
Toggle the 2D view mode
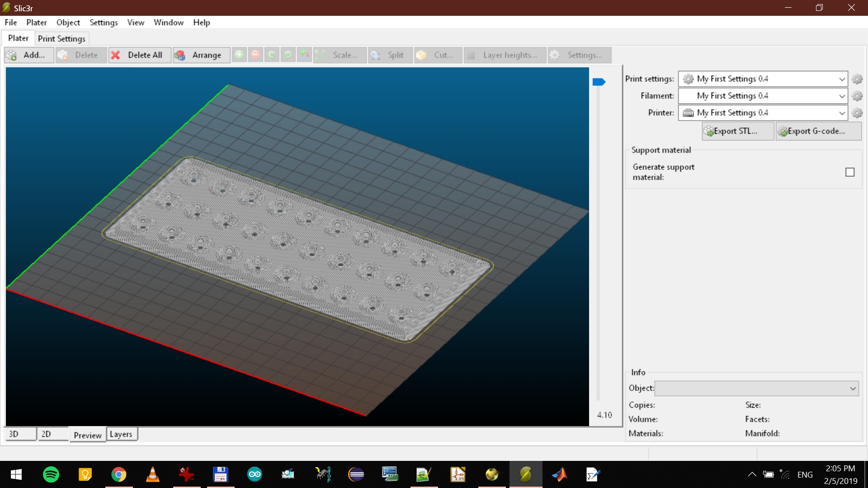tap(47, 434)
